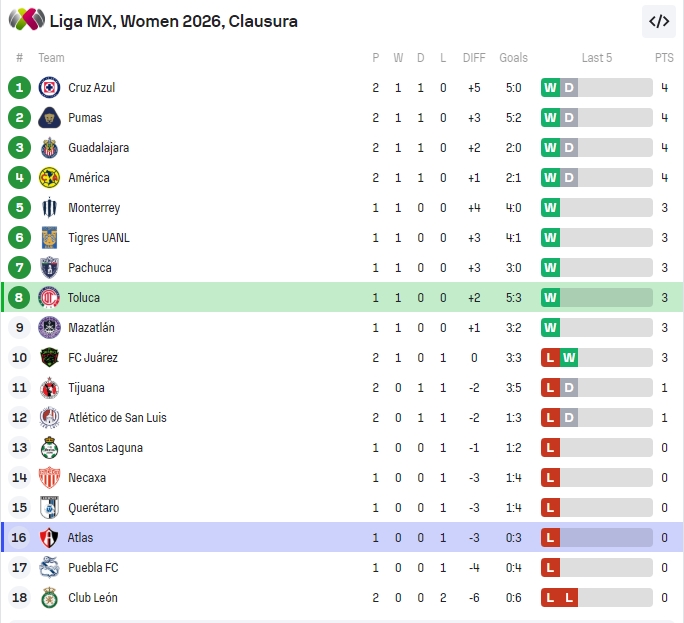The image size is (684, 623).
Task: Click the América team crest
Action: point(49,178)
